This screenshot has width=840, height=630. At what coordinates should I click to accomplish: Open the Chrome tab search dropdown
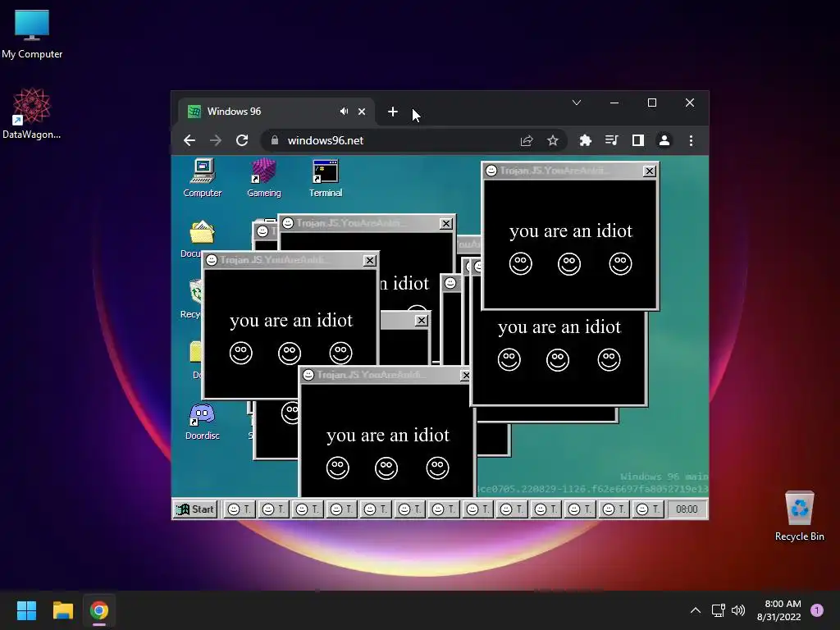[577, 103]
